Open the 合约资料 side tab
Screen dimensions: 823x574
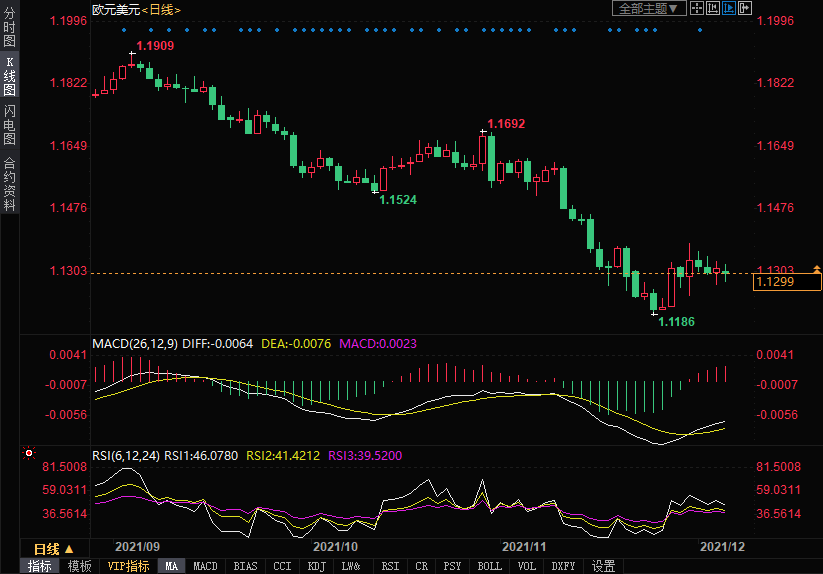(9, 184)
